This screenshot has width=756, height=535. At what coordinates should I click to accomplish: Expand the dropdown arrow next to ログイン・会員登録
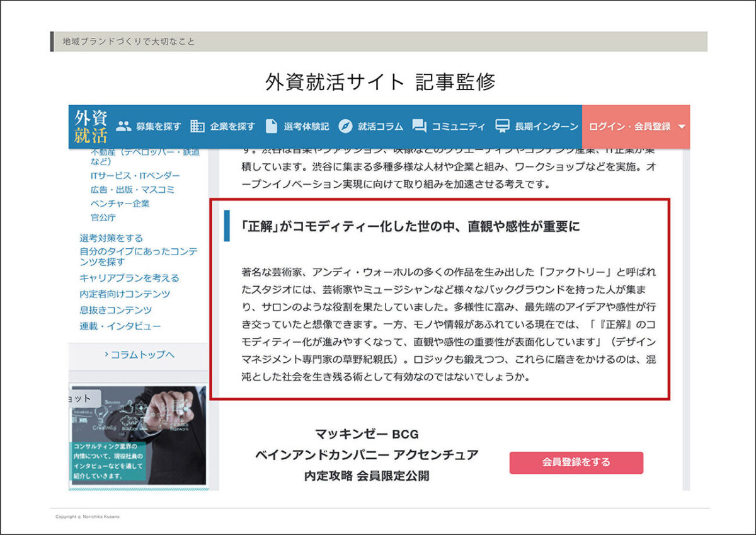(x=682, y=127)
